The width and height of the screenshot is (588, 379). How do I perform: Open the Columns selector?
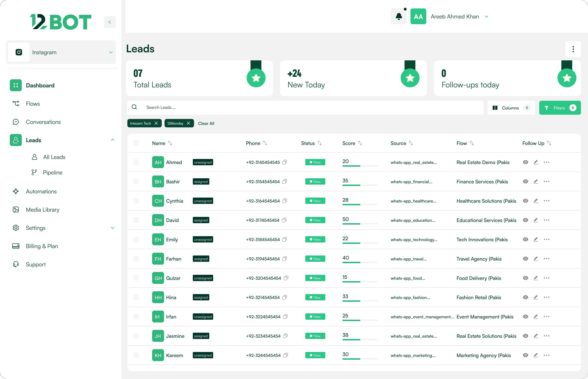tap(511, 108)
